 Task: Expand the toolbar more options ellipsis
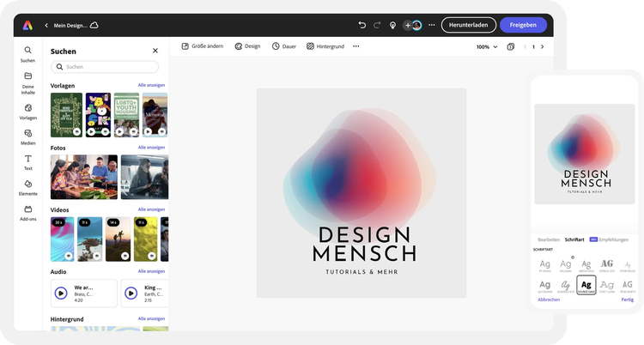click(356, 46)
